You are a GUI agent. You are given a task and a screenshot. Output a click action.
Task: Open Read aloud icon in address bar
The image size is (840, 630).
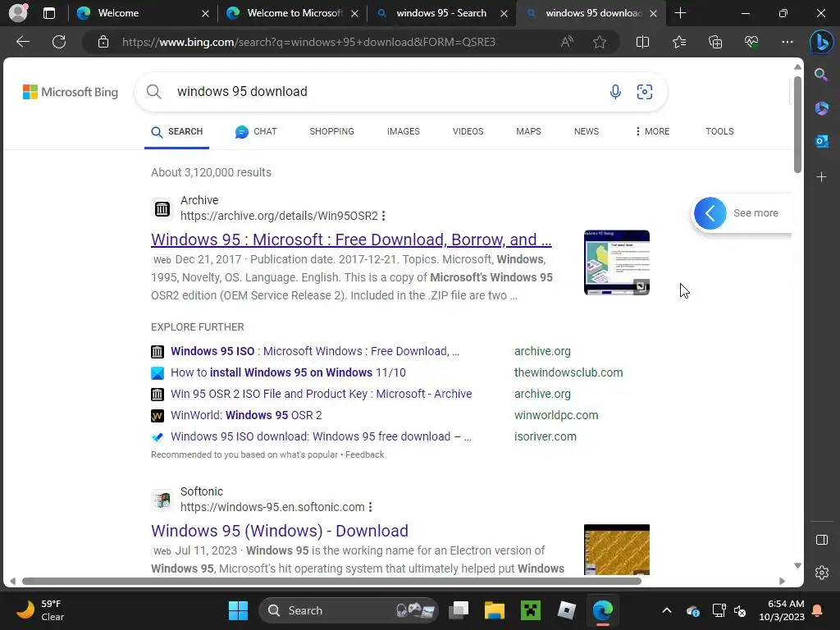(567, 42)
